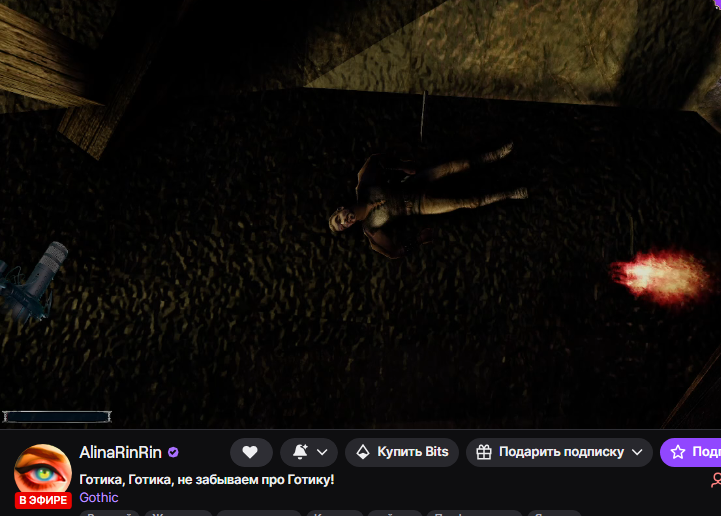Image resolution: width=721 pixels, height=516 pixels.
Task: Click the heart follow button
Action: [x=251, y=452]
